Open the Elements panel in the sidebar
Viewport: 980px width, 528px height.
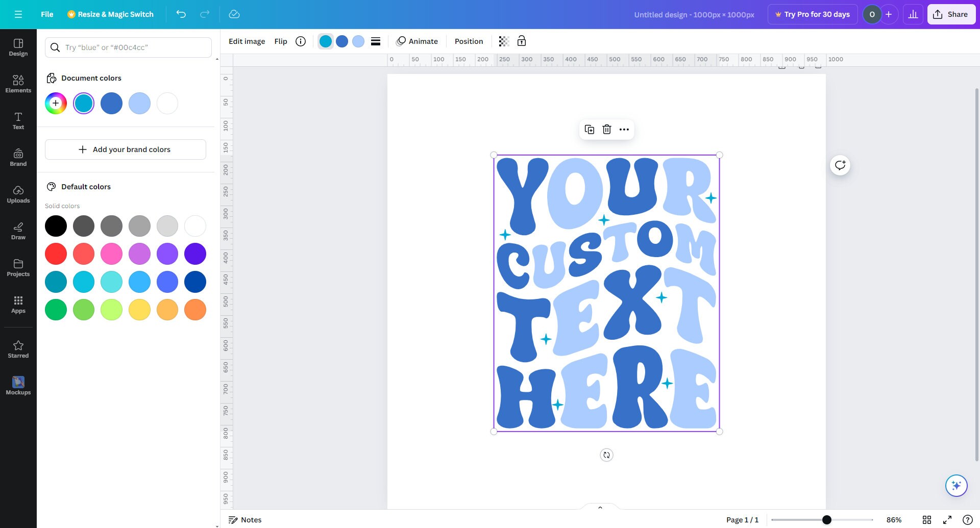click(18, 83)
